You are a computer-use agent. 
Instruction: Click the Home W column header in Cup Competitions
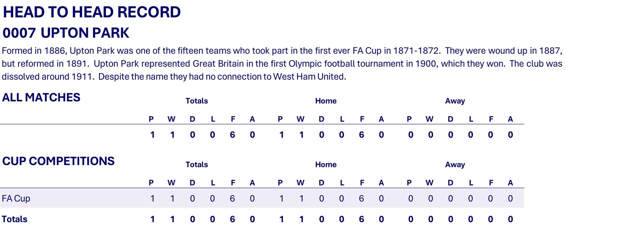coord(300,183)
